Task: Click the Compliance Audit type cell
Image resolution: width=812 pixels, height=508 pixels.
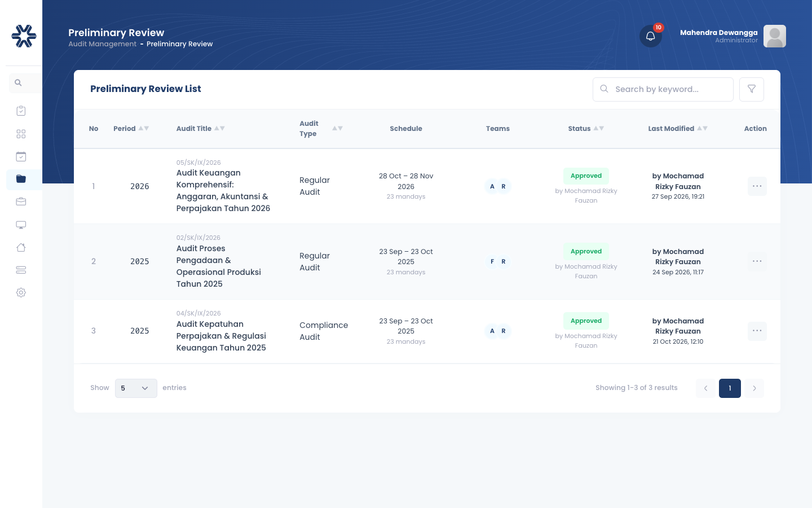Action: (x=324, y=331)
